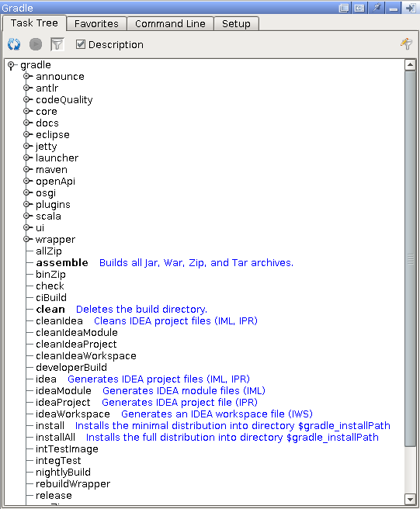
Task: Expand the core project node
Action: 26,112
